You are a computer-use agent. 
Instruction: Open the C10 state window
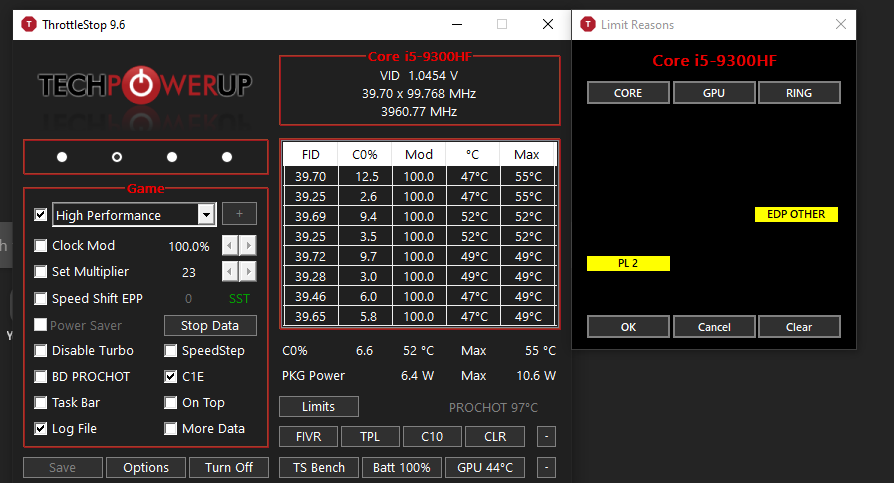tap(432, 437)
